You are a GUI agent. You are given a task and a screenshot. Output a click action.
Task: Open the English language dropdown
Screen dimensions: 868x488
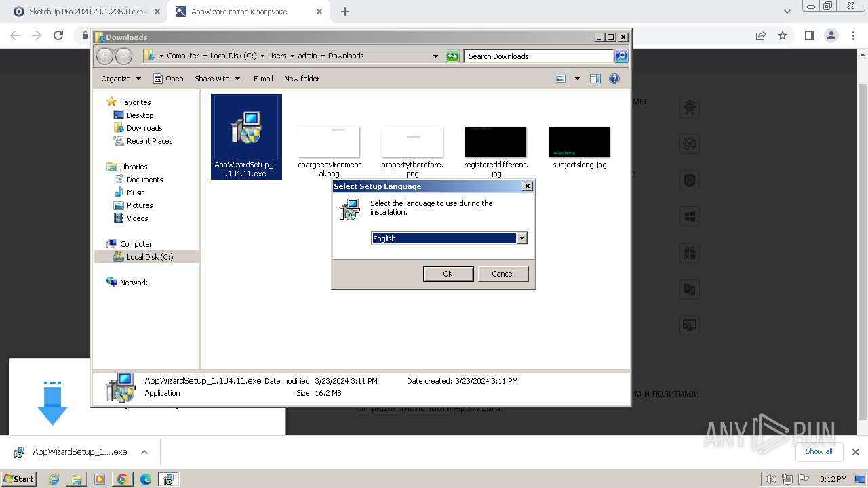pyautogui.click(x=521, y=238)
